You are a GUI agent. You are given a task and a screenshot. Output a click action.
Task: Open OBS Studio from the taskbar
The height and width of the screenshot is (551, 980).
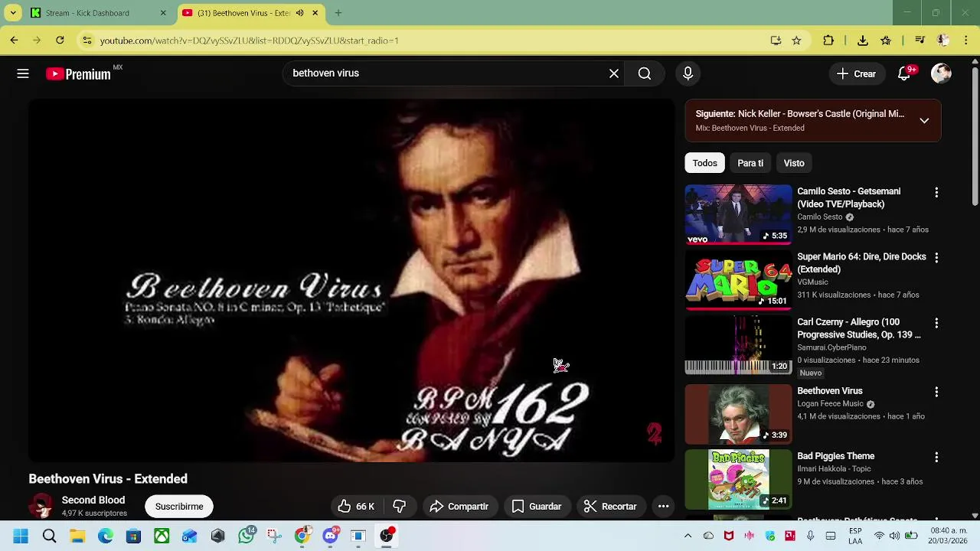(x=387, y=536)
